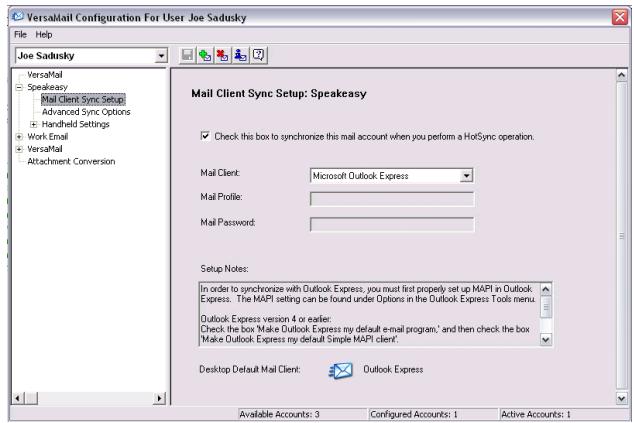Image resolution: width=634 pixels, height=423 pixels.
Task: Expand the VersaMail account node below Work Email
Action: pos(19,149)
